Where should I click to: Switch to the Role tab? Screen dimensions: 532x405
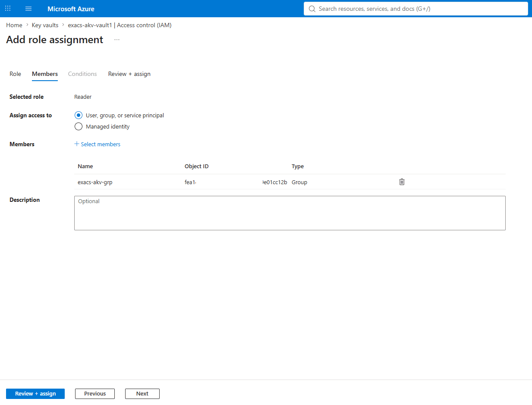tap(15, 74)
